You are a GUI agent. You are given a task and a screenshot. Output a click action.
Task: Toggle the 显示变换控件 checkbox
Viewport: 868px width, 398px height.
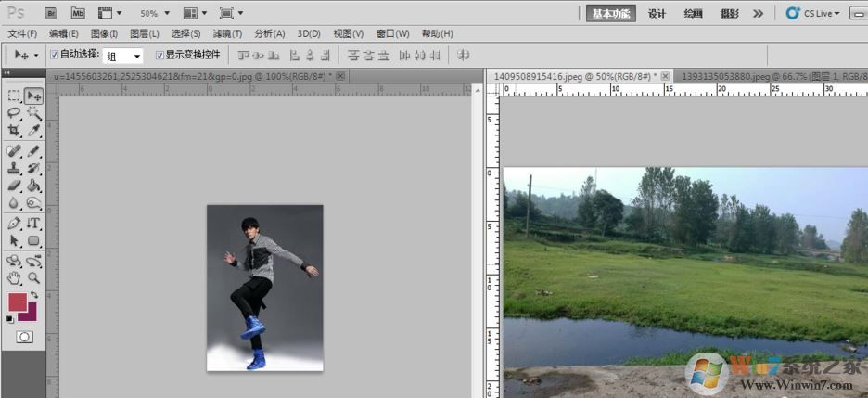tap(160, 55)
